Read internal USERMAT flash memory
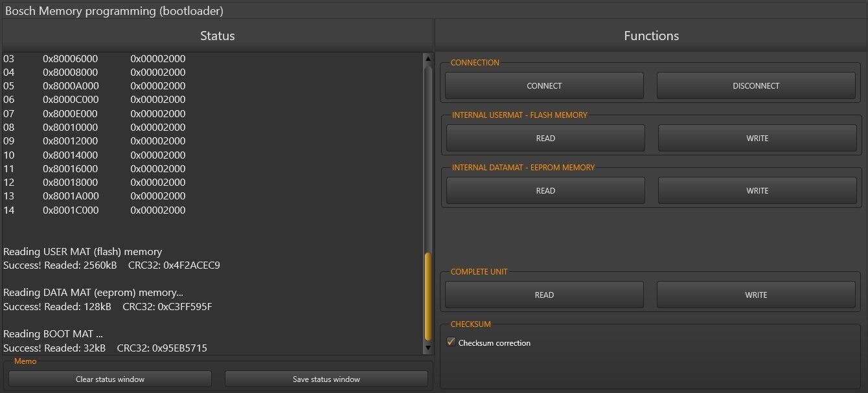The width and height of the screenshot is (868, 393). point(545,138)
